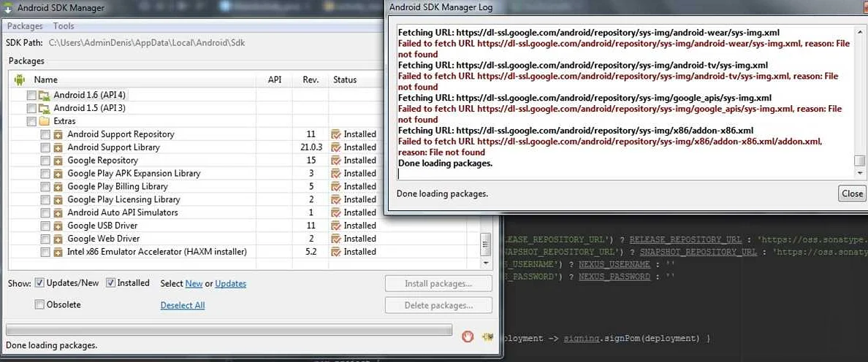Check the Intel x86 Emulator Accelerator checkbox
This screenshot has height=362, width=868.
pos(45,252)
